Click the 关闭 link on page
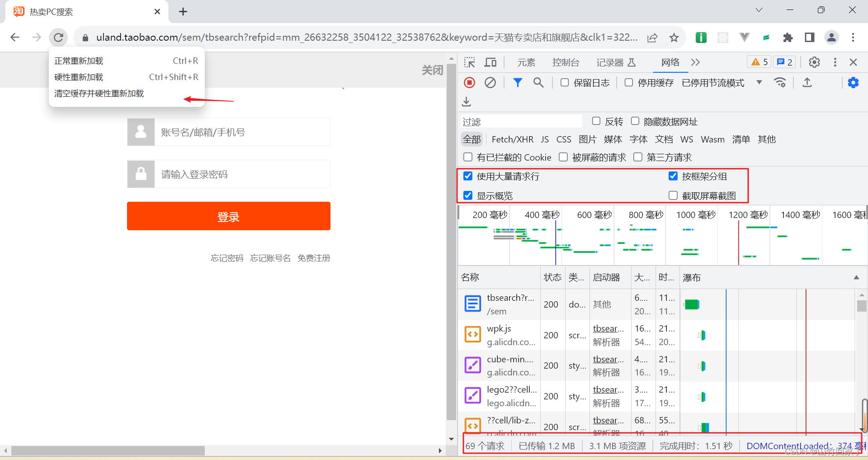The width and height of the screenshot is (868, 460). 432,70
